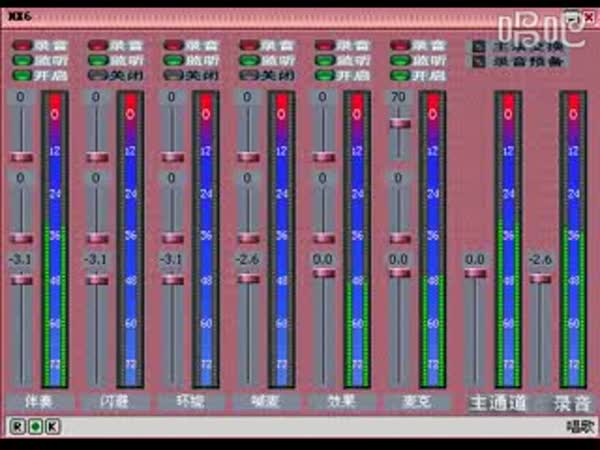The image size is (600, 450).
Task: Click the 伴奏 channel level meter
Action: 55,240
